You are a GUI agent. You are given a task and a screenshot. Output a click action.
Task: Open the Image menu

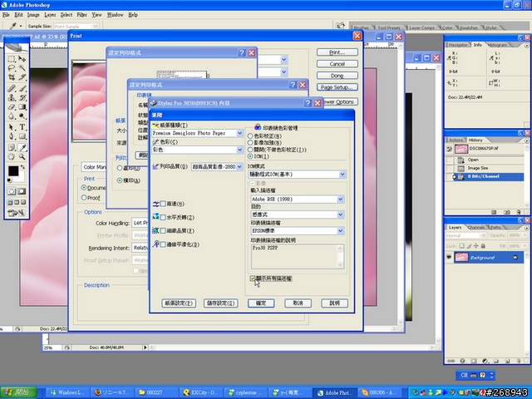[x=33, y=15]
